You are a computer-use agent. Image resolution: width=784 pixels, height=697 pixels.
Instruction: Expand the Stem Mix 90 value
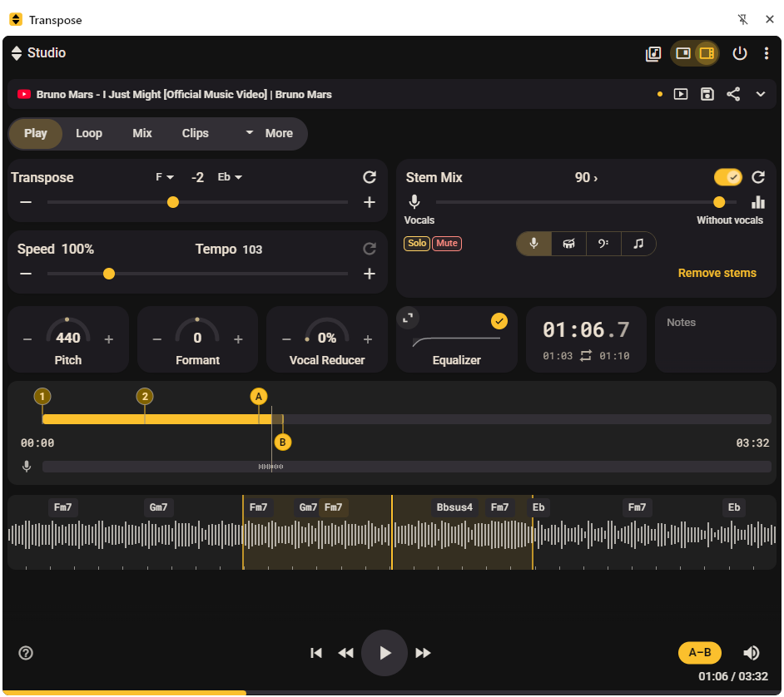click(586, 177)
